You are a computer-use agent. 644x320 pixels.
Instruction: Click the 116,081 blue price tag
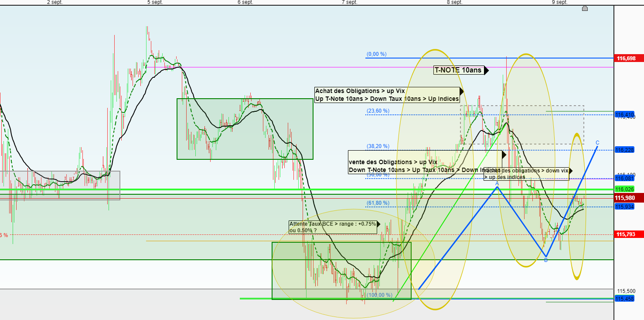(x=624, y=178)
